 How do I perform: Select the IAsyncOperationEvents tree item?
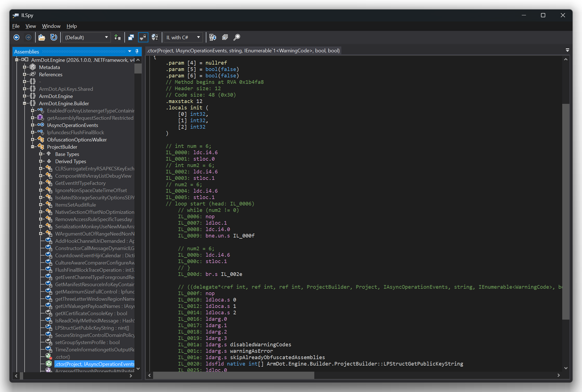pyautogui.click(x=72, y=125)
